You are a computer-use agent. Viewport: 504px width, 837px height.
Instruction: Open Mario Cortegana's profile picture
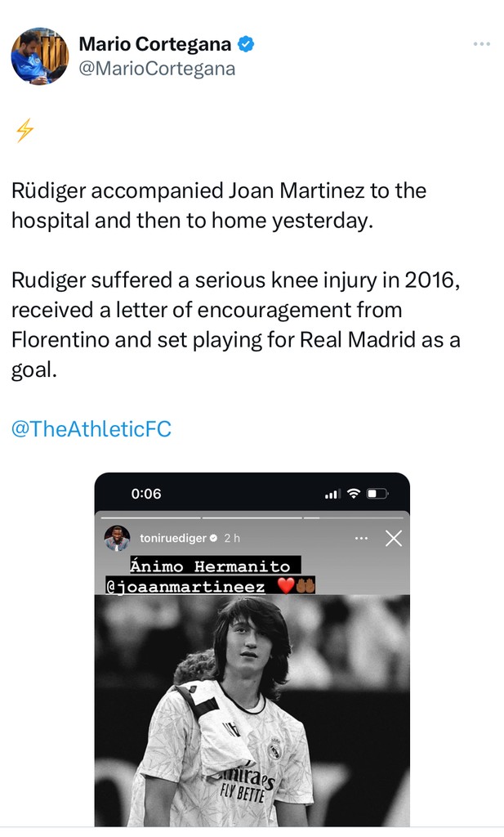(39, 56)
